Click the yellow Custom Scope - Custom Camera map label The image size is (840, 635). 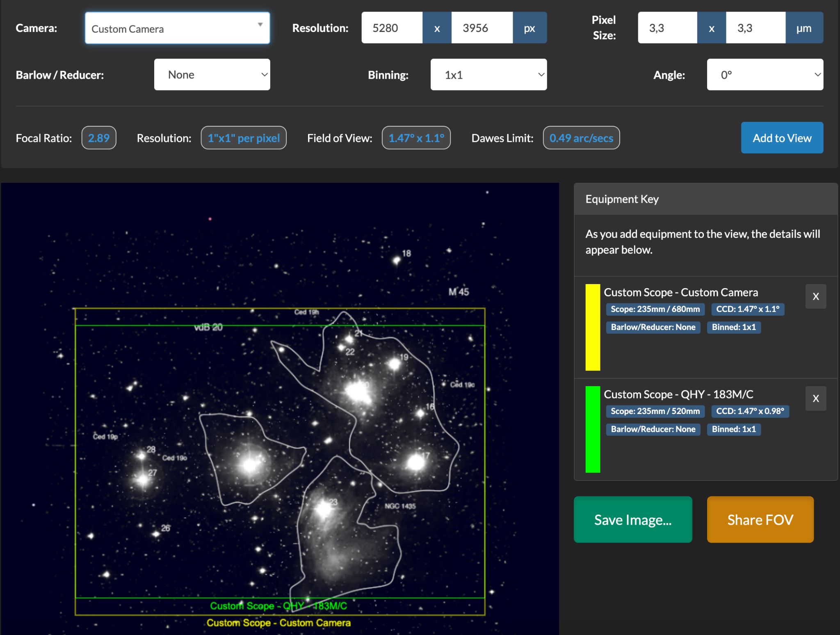[278, 623]
